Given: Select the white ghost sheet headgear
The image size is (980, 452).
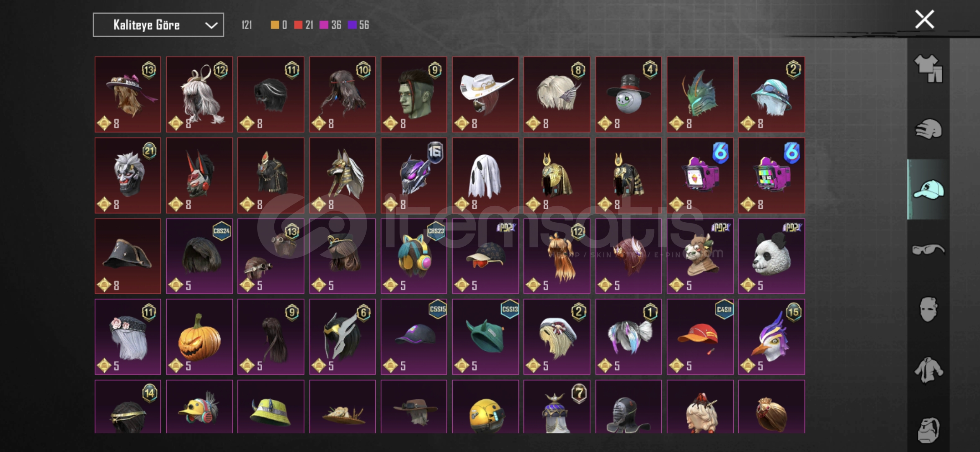Looking at the screenshot, I should tap(485, 175).
